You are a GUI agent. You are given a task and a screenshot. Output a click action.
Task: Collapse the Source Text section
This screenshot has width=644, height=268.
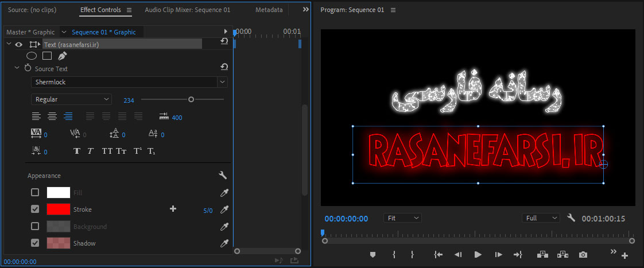pos(17,68)
